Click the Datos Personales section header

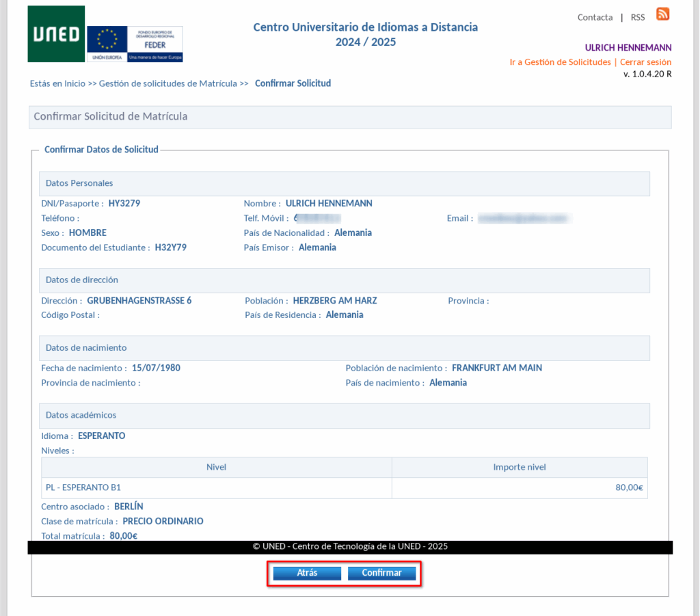79,183
